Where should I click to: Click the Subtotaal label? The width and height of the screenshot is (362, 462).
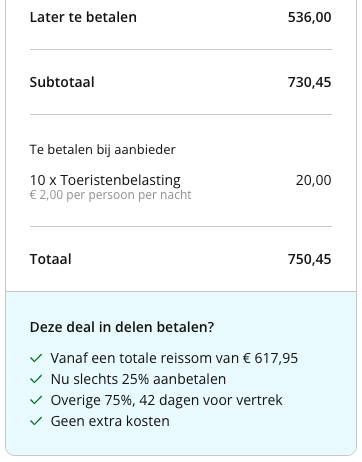point(62,82)
